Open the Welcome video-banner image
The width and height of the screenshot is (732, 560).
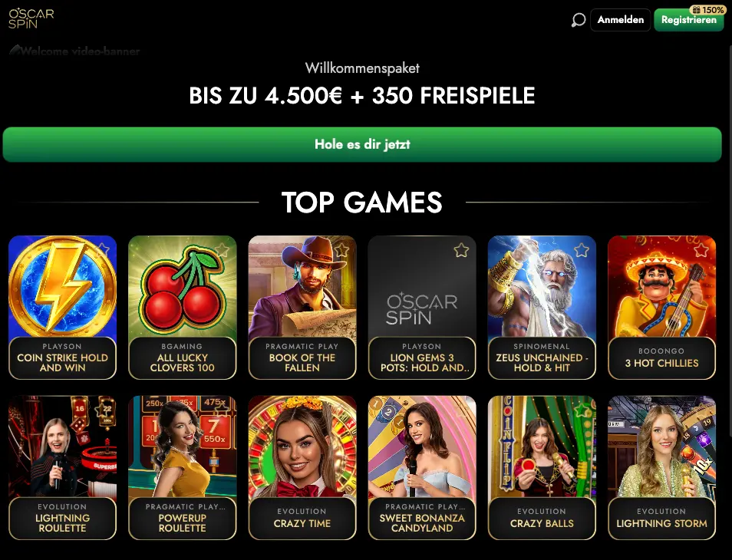[74, 51]
